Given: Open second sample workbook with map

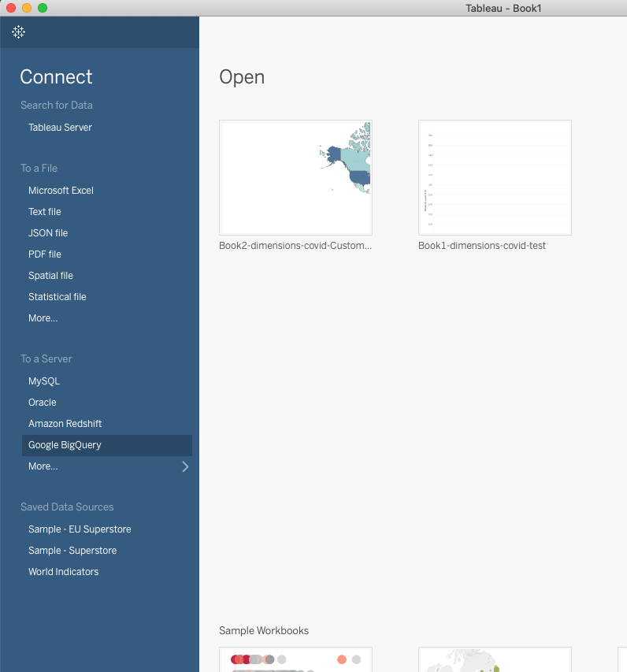Looking at the screenshot, I should [495, 659].
